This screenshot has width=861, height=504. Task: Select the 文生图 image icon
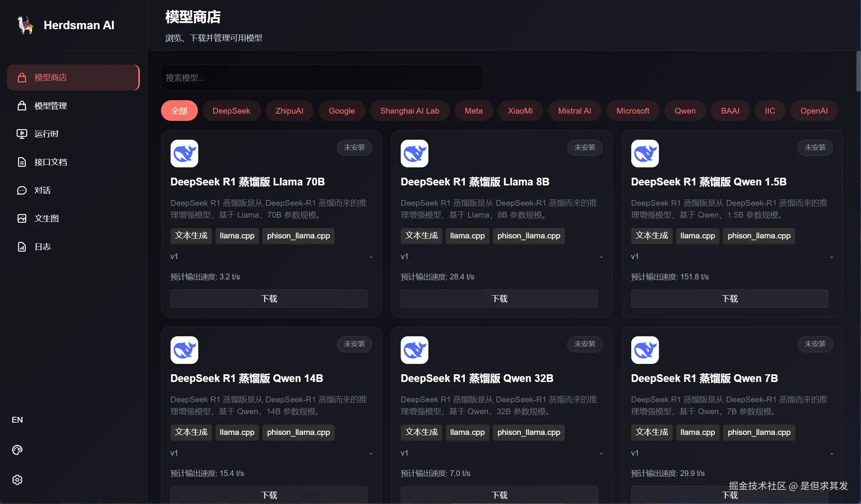[22, 218]
